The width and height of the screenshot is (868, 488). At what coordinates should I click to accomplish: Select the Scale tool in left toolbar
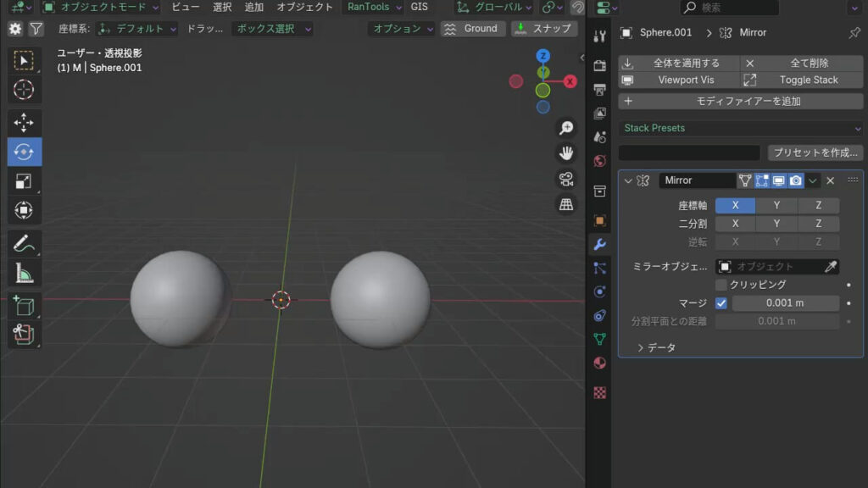click(x=24, y=180)
